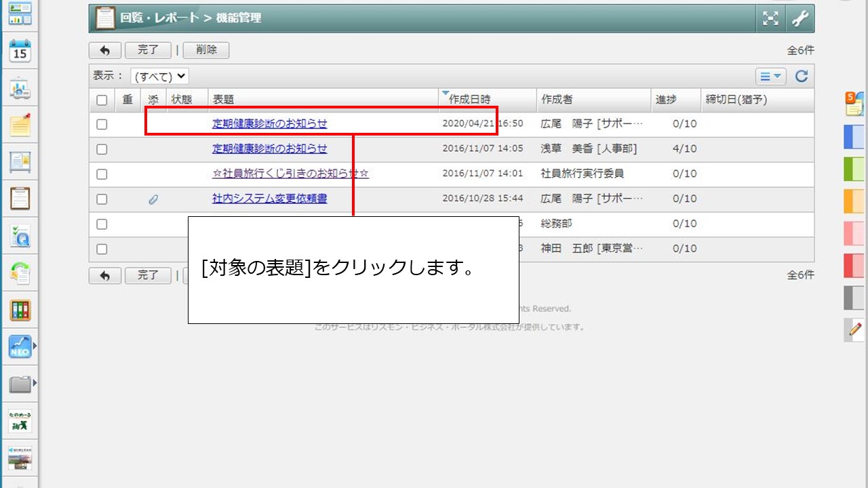Screen dimensions: 868x488
Task: Click the yellow sticky note sidebar icon
Action: (20, 125)
